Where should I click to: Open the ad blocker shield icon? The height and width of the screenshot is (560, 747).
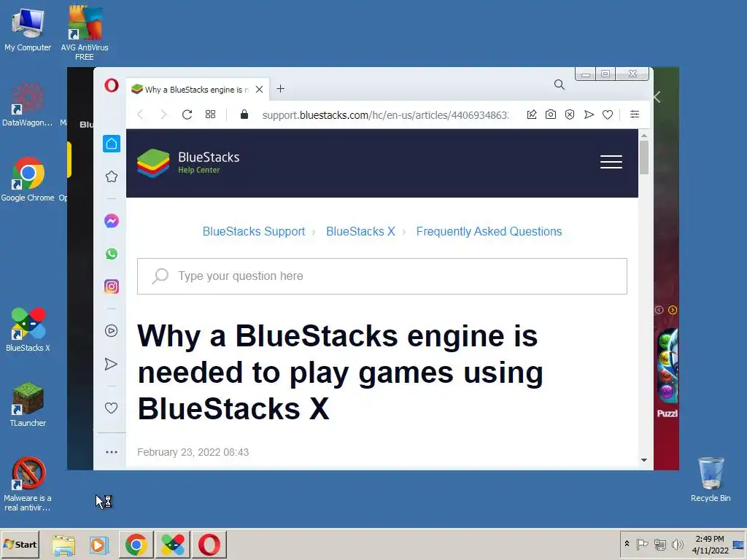pos(570,114)
